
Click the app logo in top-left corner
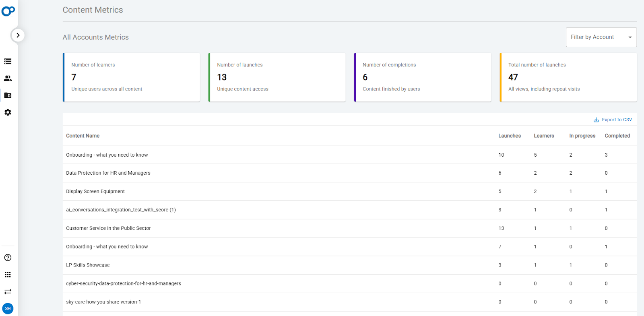(x=8, y=11)
